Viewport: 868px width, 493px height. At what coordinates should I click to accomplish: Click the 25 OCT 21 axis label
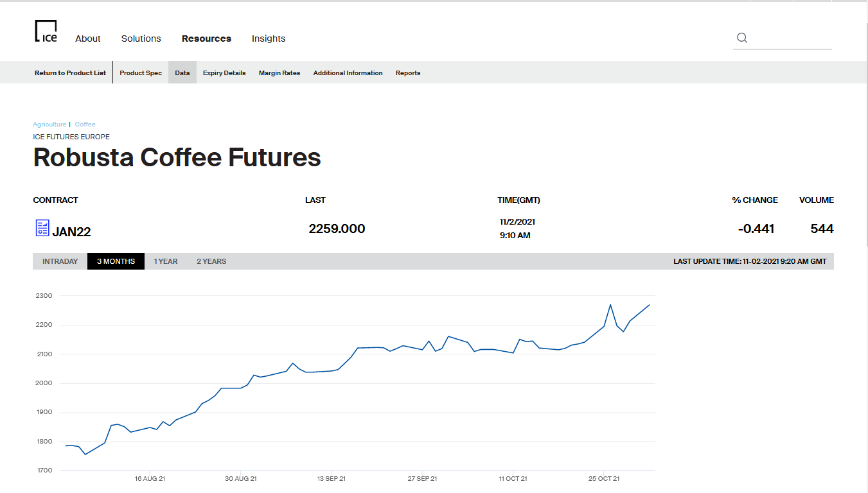tap(605, 479)
